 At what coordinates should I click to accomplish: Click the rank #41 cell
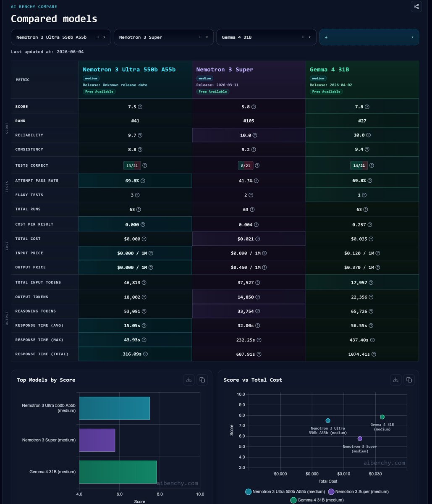pyautogui.click(x=135, y=121)
